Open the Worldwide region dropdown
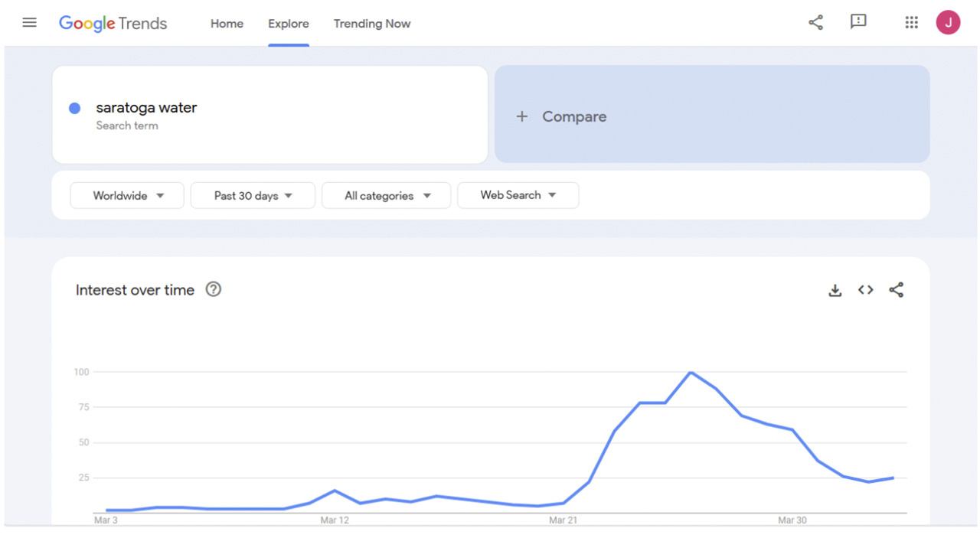Viewport: 980px width, 551px height. (127, 195)
